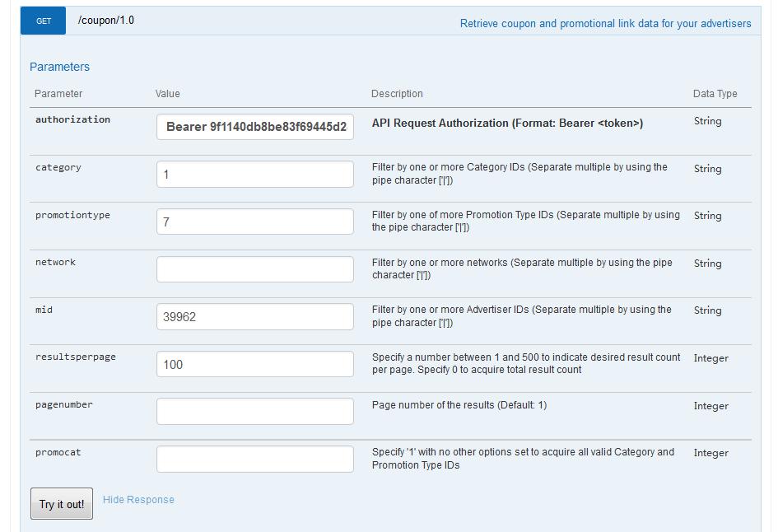
Task: Click the Parameters section heading
Action: coord(59,67)
